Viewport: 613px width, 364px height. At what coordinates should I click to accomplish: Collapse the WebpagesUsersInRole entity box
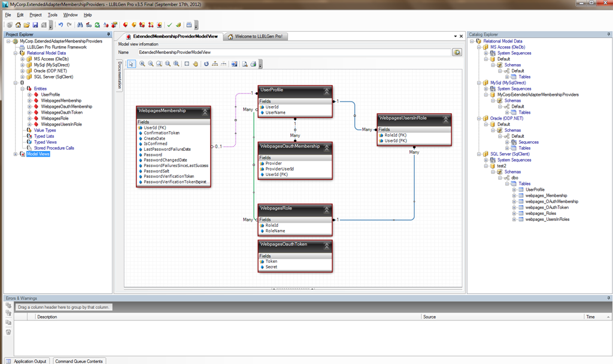click(x=445, y=119)
